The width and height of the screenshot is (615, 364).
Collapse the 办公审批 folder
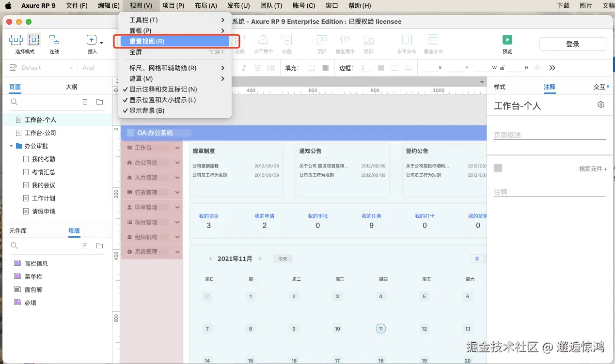(x=12, y=146)
